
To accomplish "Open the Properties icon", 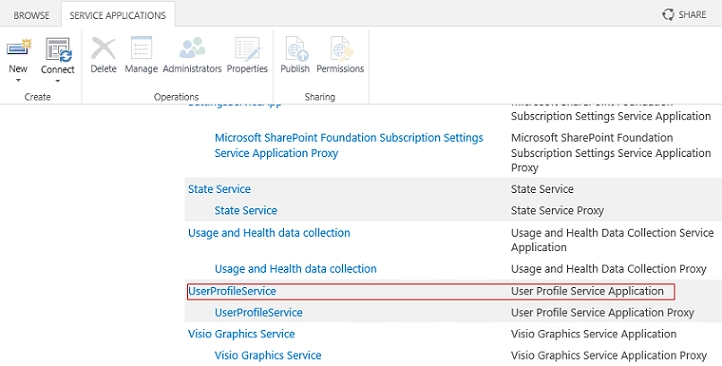I will pos(247,49).
